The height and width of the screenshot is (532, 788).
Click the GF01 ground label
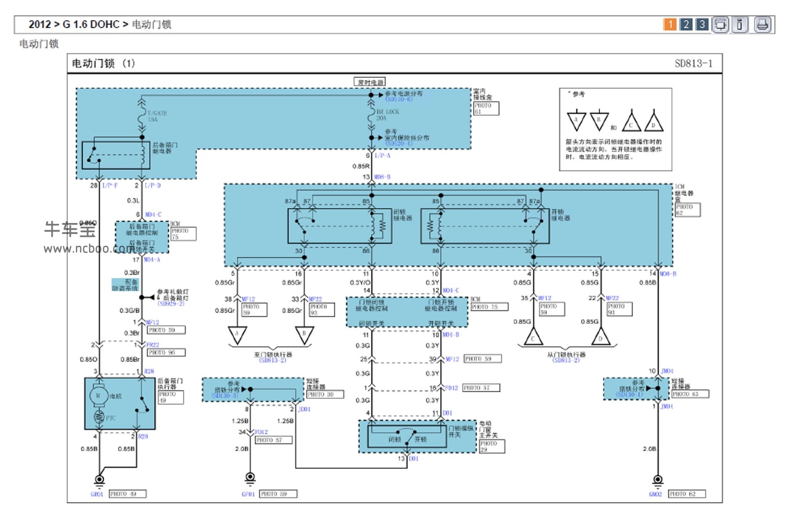click(x=248, y=494)
